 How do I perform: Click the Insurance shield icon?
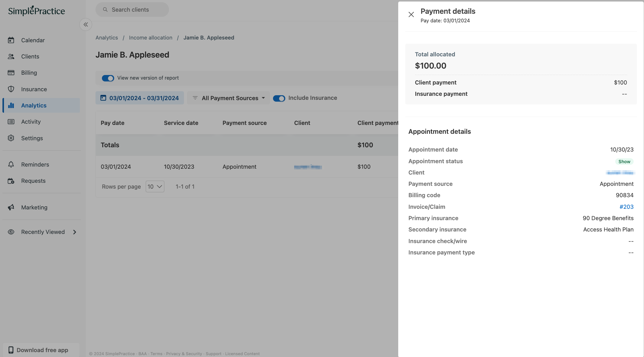(x=11, y=89)
